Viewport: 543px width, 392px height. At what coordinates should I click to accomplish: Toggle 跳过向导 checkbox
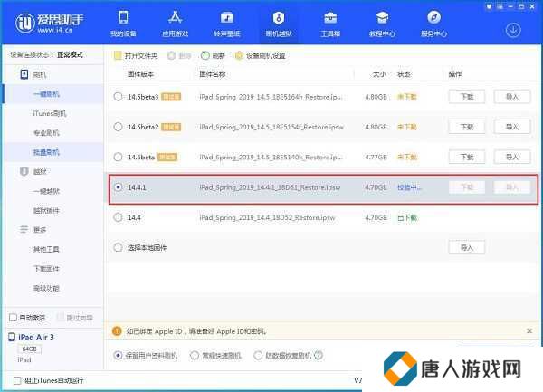point(61,318)
